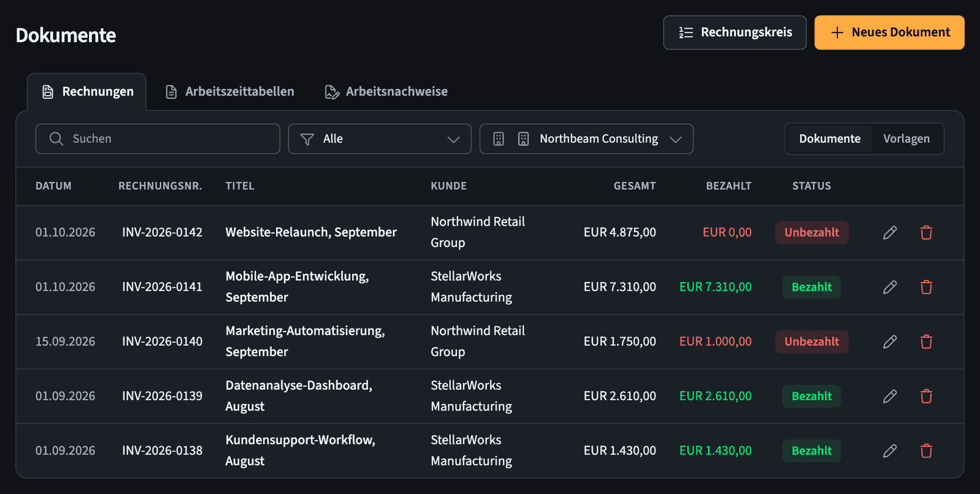Switch to the Vorlagen view
The image size is (980, 494).
click(907, 139)
